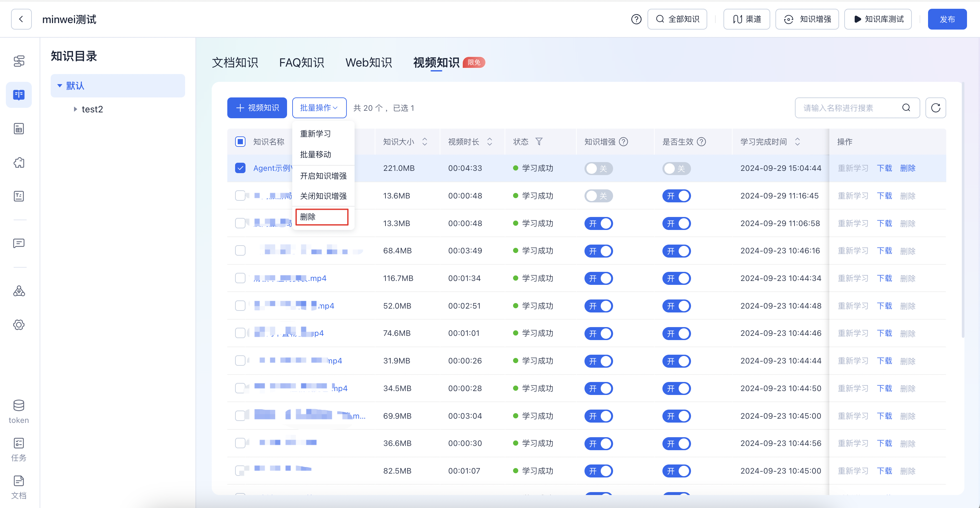
Task: Expand the test2 directory node
Action: 75,109
